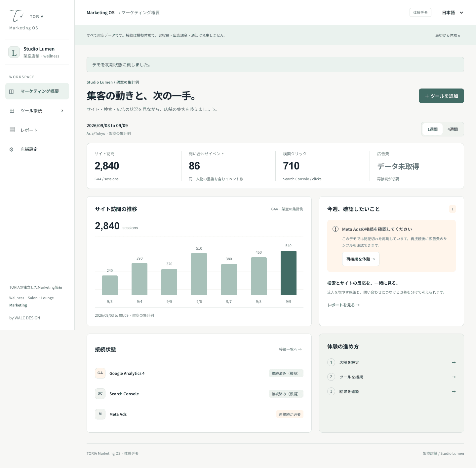Click the サイト訪問 value 2,840 metric
476x468 pixels.
pyautogui.click(x=107, y=166)
